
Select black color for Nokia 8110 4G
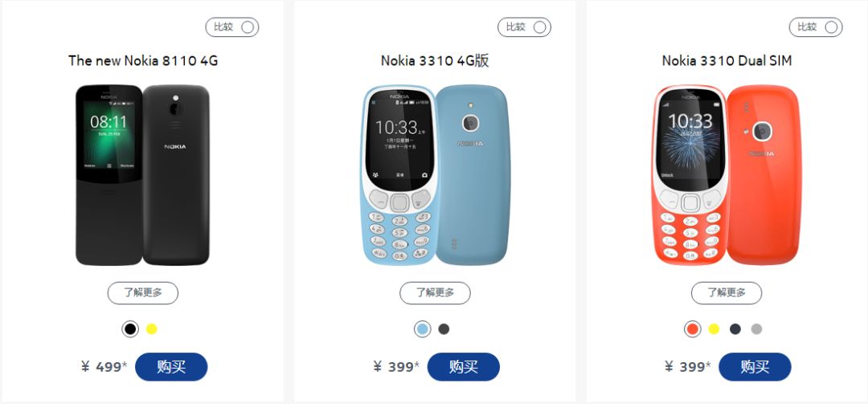pos(130,329)
